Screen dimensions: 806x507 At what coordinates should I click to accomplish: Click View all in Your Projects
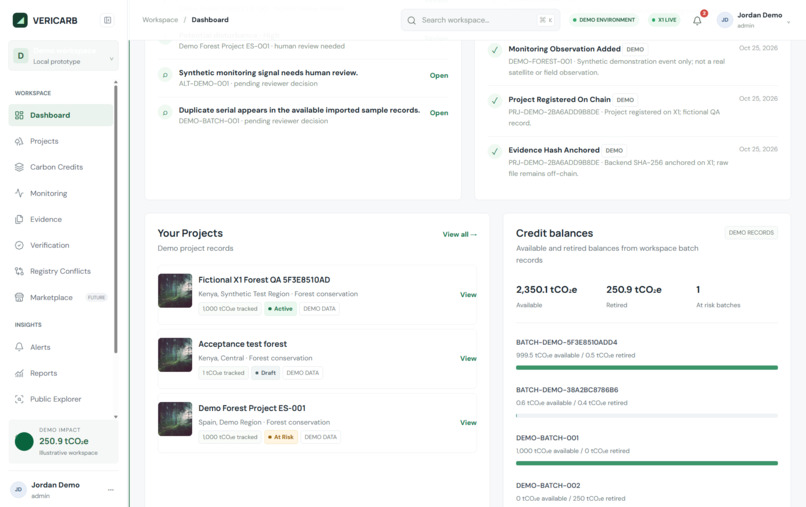[460, 234]
